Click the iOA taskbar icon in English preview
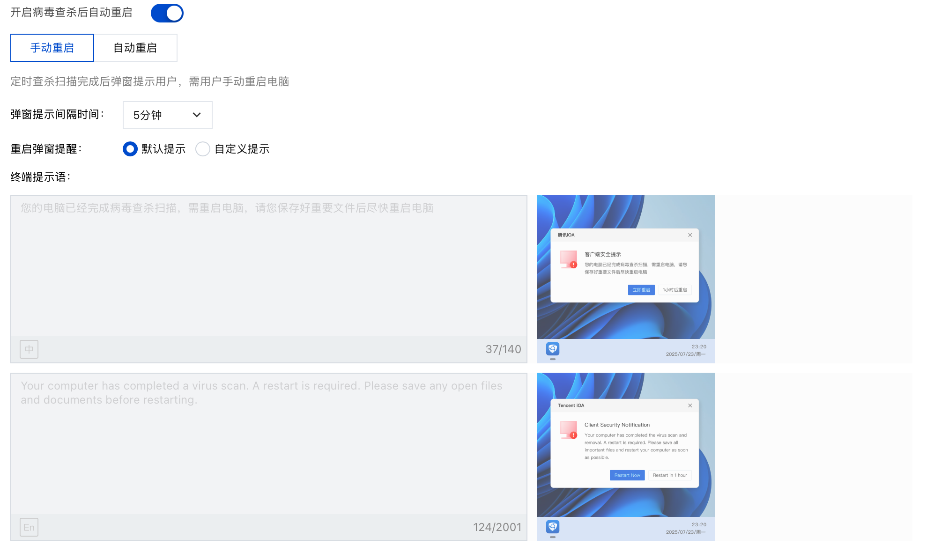 coord(553,527)
